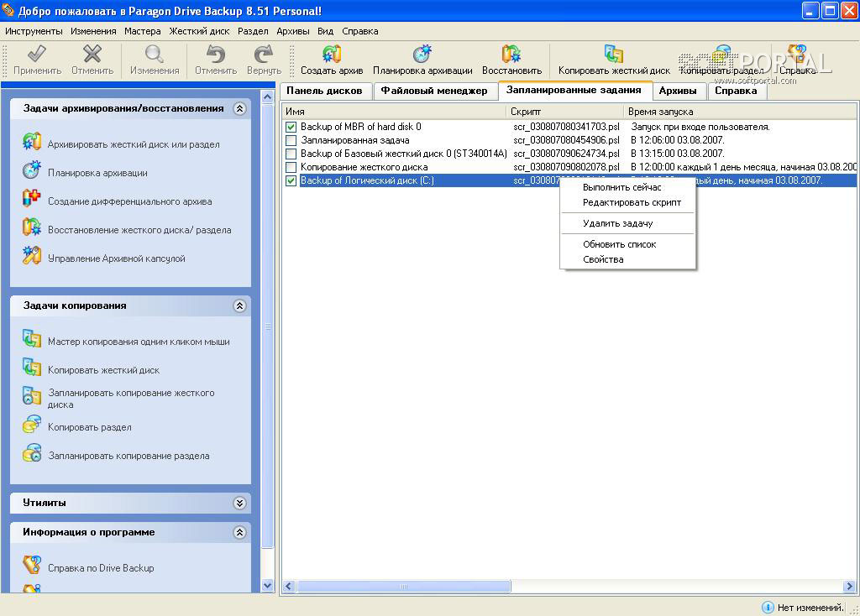The width and height of the screenshot is (860, 616).
Task: Uncheck Backup of MBR of hard disk 0
Action: [x=291, y=127]
